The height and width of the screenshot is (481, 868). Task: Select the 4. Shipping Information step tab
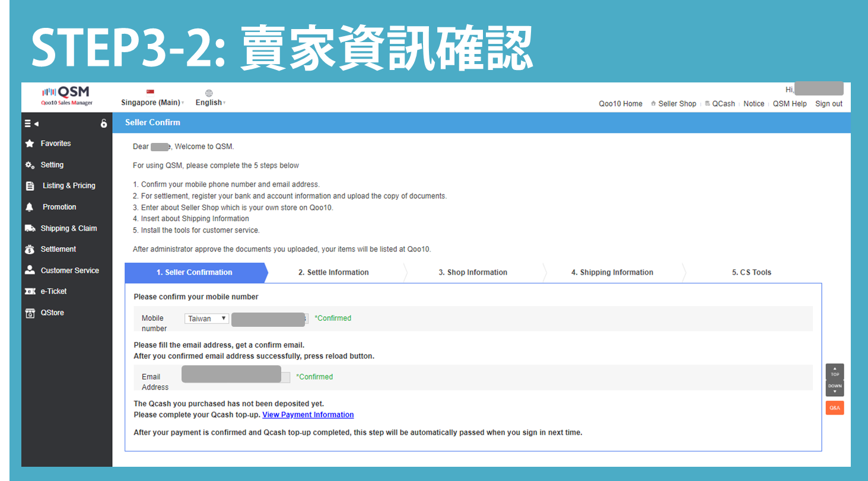pos(612,272)
